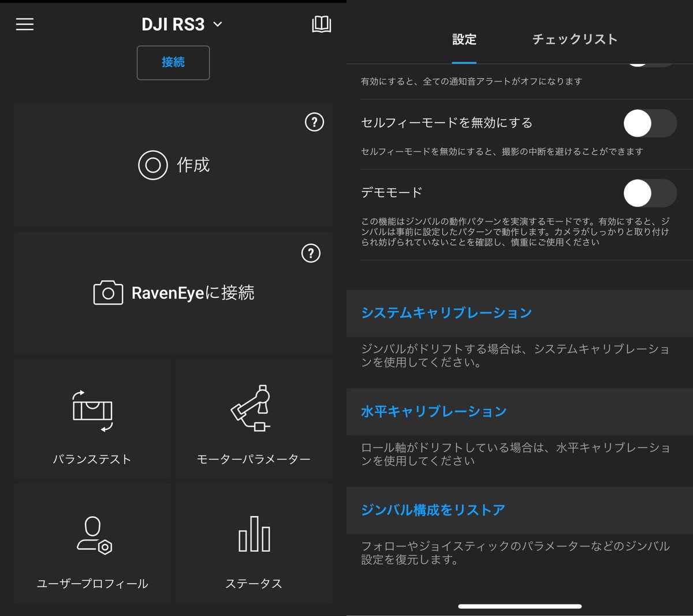
Task: Start 水平キャリブレーション
Action: [520, 412]
